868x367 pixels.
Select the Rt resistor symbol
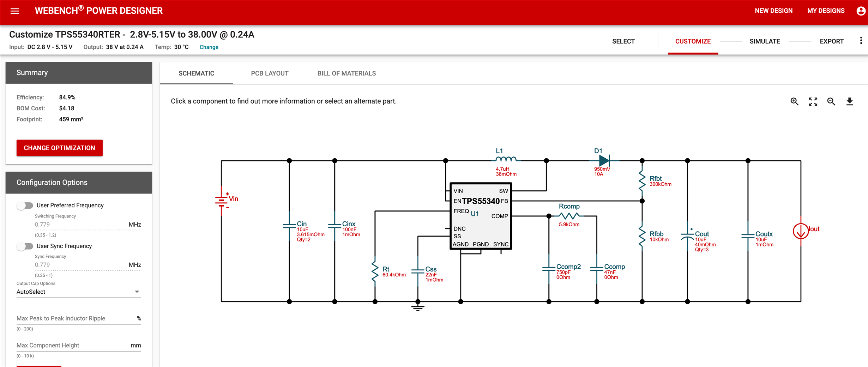pos(375,271)
